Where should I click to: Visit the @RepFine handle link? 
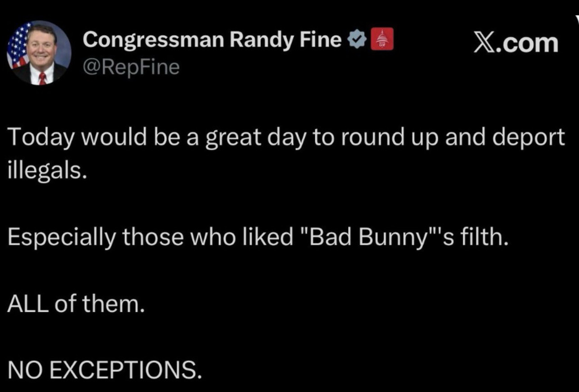tap(131, 67)
